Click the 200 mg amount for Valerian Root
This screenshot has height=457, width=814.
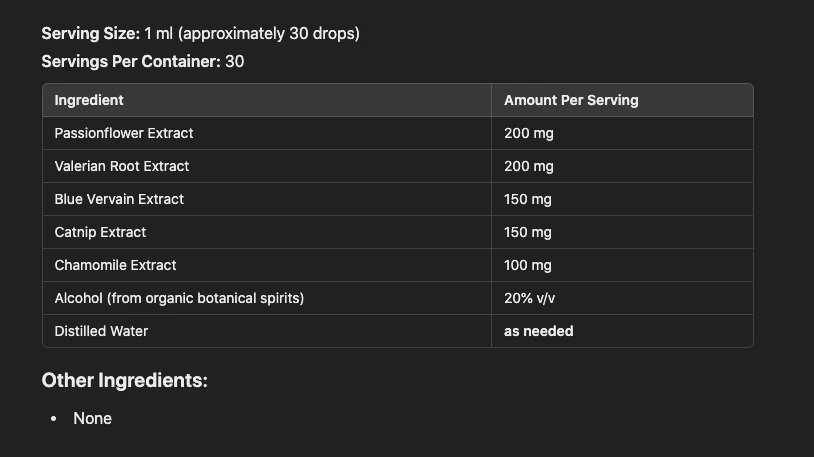tap(528, 166)
